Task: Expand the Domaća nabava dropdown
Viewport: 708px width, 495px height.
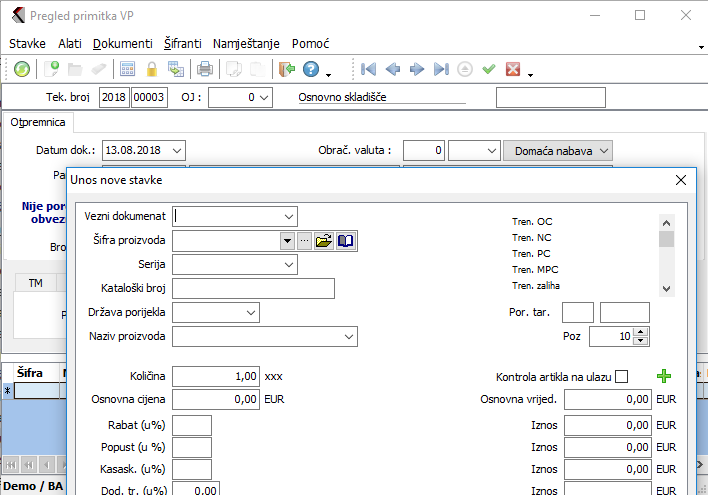Action: click(603, 151)
